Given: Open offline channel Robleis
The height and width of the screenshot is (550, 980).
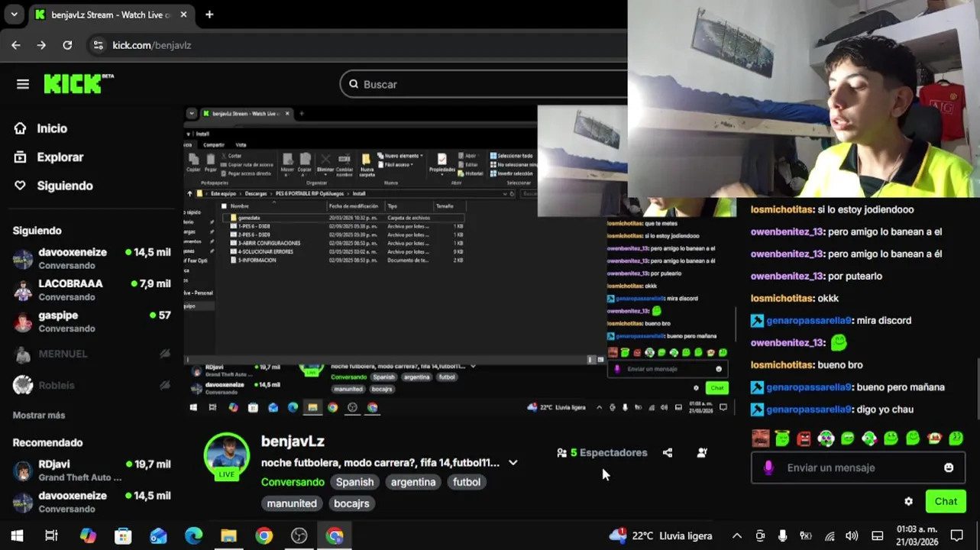Looking at the screenshot, I should coord(92,385).
